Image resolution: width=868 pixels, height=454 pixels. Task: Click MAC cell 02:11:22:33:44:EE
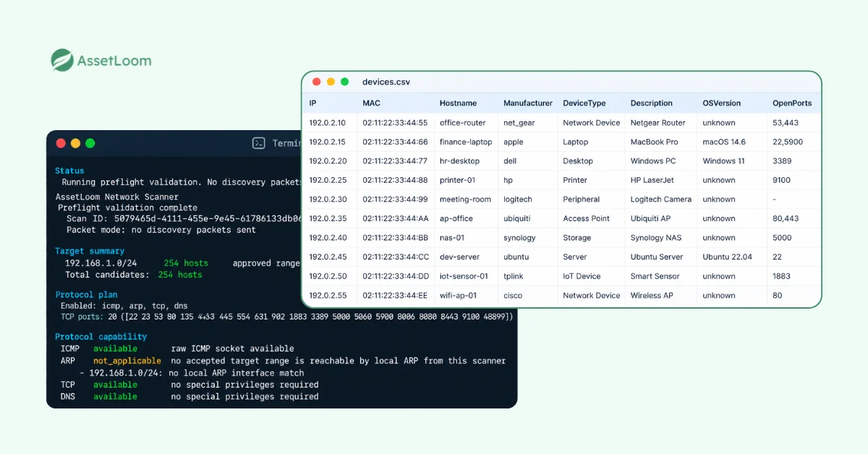click(x=396, y=295)
